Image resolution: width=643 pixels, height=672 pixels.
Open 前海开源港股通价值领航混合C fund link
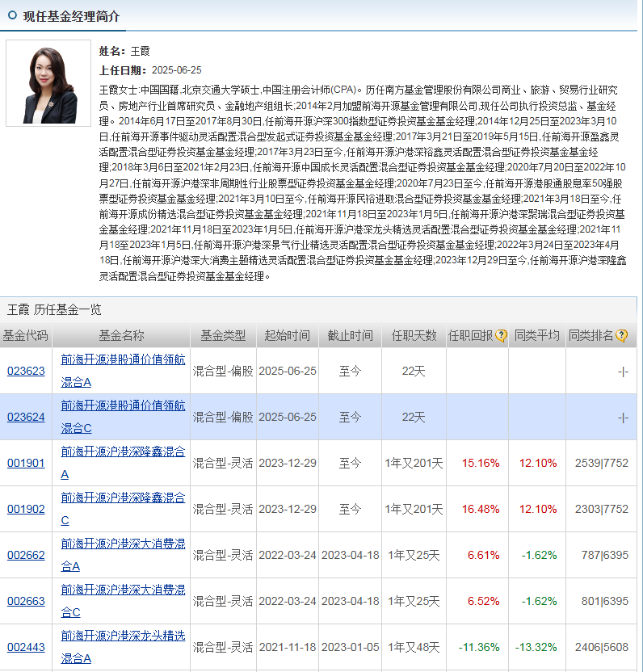(123, 417)
